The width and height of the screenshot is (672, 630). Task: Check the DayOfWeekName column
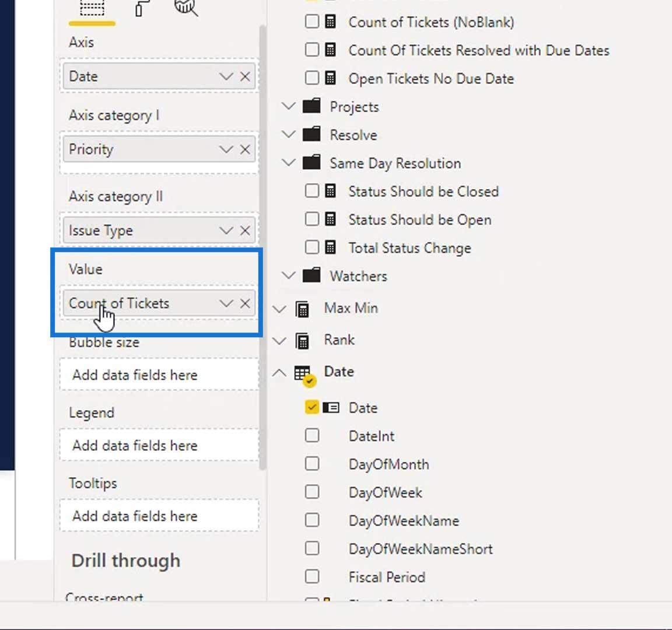pyautogui.click(x=312, y=520)
